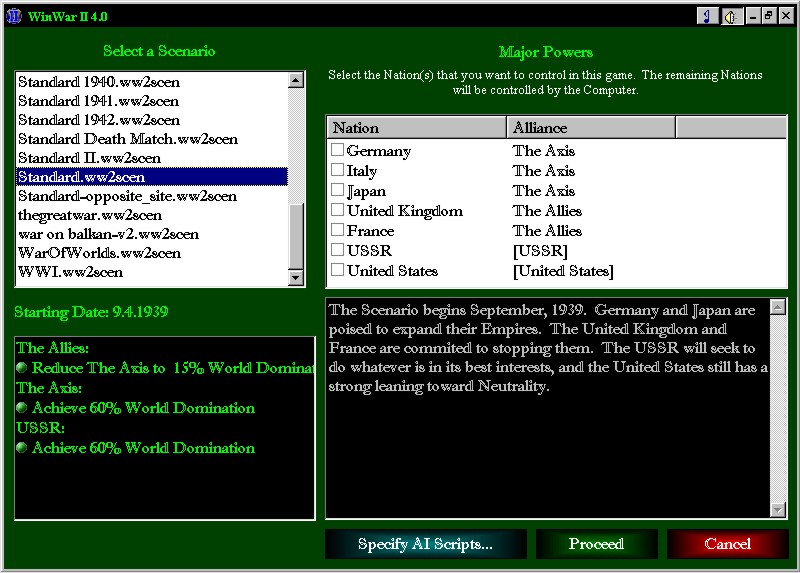The width and height of the screenshot is (800, 573).
Task: Toggle music with the note icon
Action: (707, 16)
